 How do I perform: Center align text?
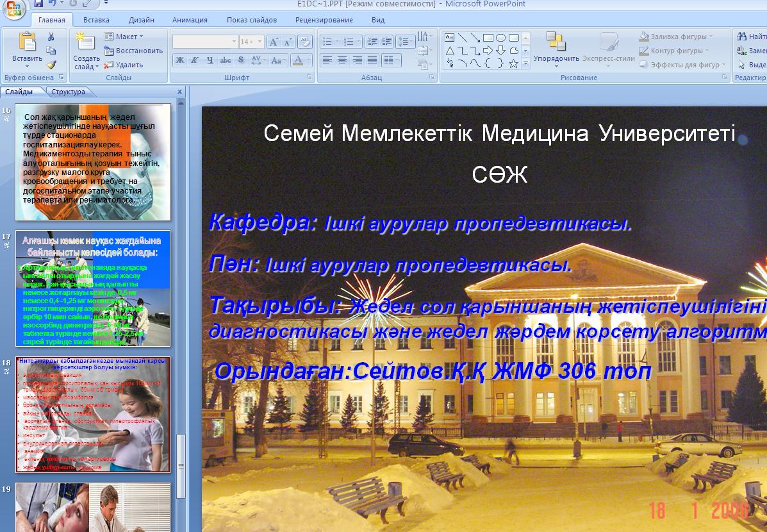(342, 60)
